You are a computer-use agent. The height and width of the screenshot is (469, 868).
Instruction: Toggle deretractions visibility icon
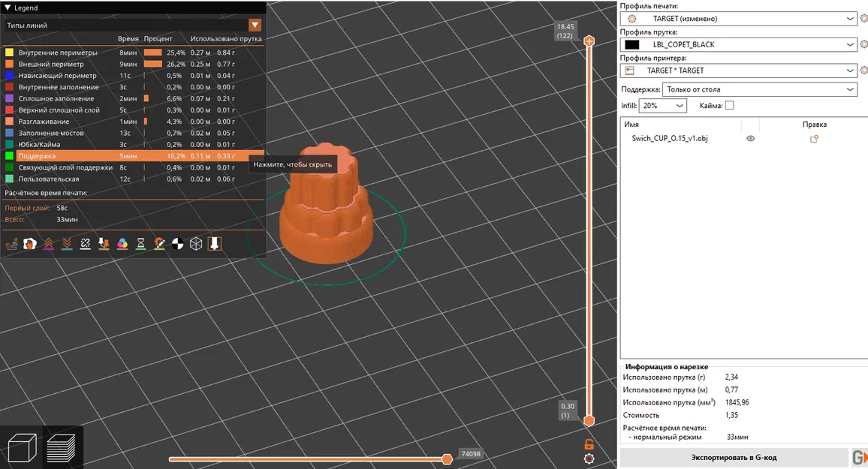[67, 244]
